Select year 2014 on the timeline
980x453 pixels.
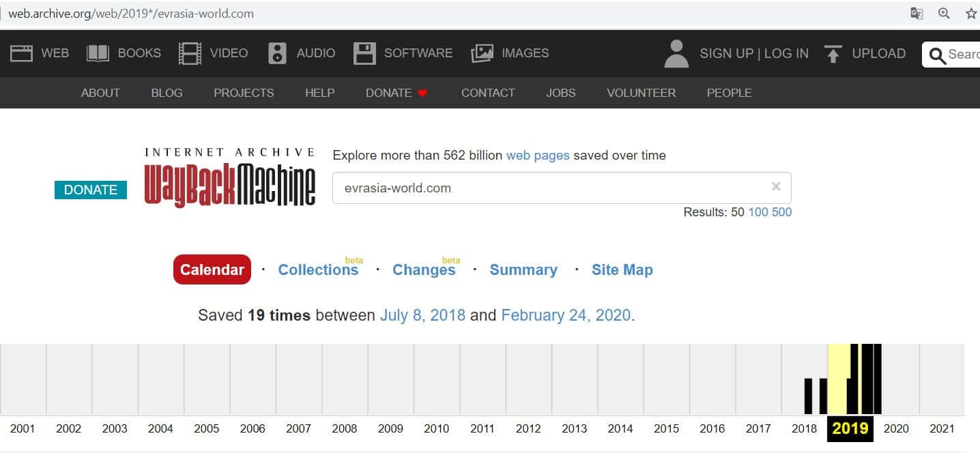point(620,428)
